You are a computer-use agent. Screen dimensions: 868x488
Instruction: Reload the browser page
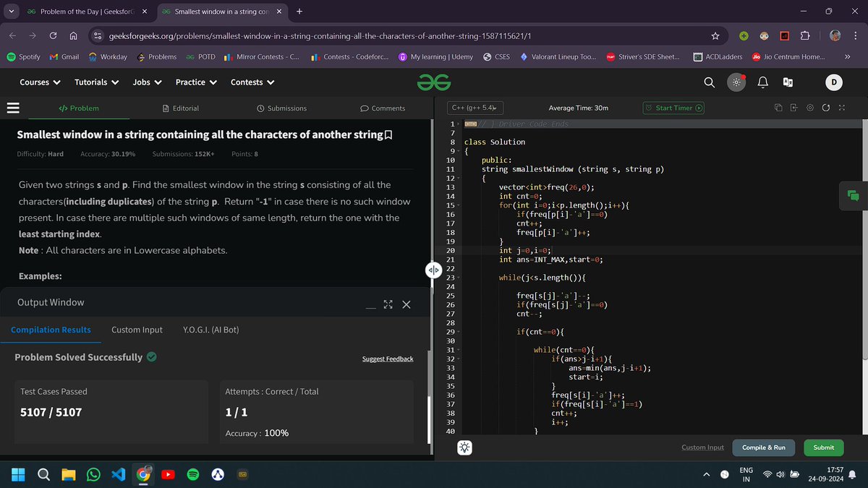(x=53, y=35)
